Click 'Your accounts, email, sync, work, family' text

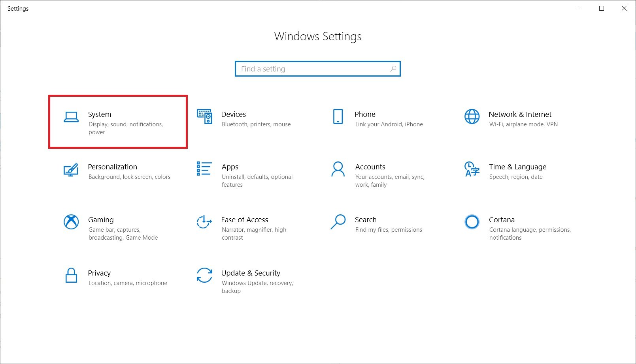(390, 181)
